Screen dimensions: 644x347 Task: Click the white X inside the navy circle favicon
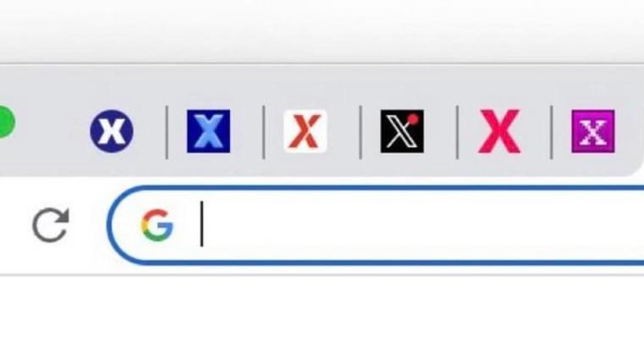(x=112, y=131)
